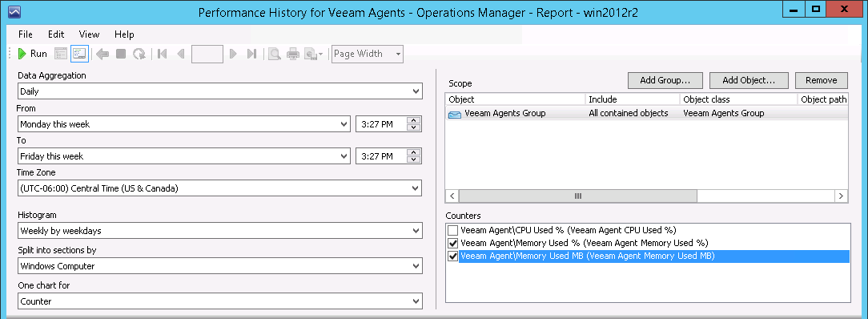Screen dimensions: 868x319
Task: Click the Add Group... button
Action: pyautogui.click(x=665, y=80)
